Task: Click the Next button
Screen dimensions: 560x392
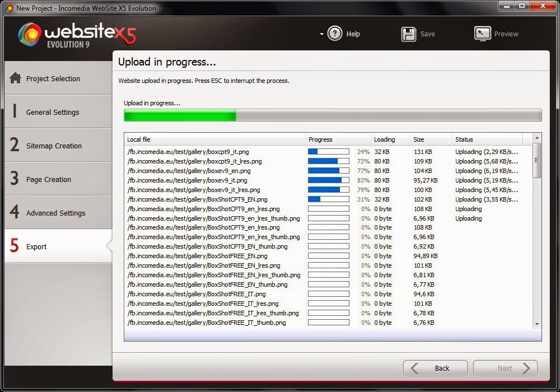Action: (505, 368)
